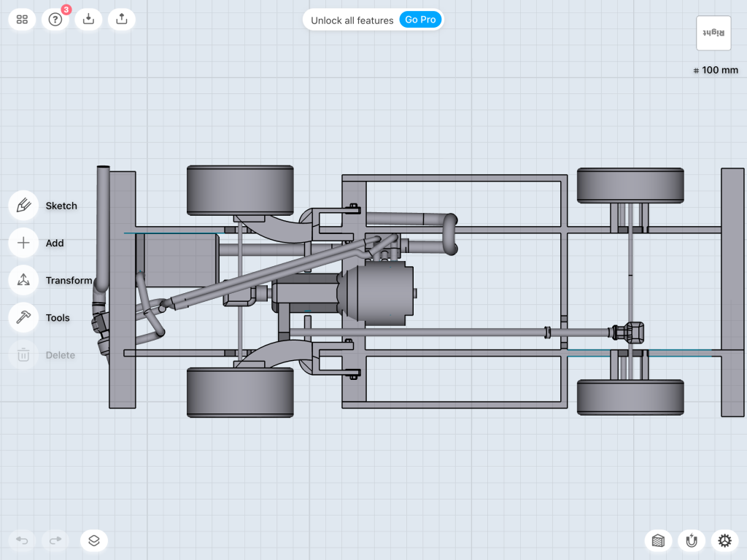Tap the export icon
Screen dimensions: 747x560
[x=121, y=20]
